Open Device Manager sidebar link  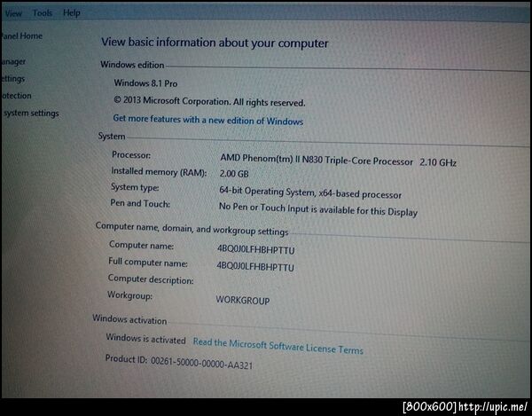tap(13, 62)
